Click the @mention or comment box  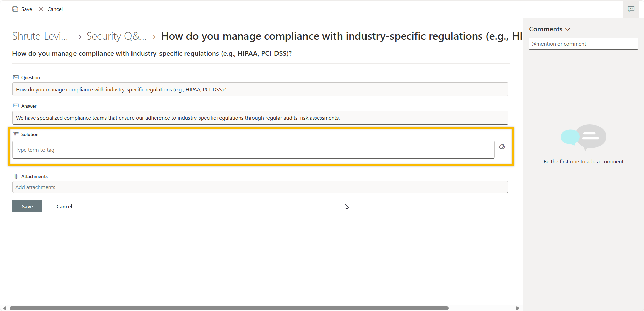coord(583,44)
